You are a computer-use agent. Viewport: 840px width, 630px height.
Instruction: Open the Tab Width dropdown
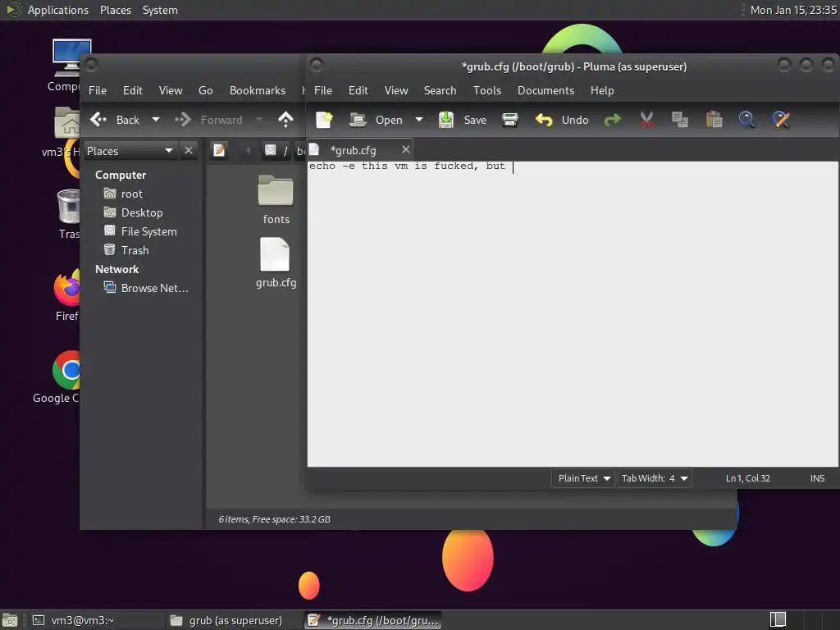click(x=654, y=478)
